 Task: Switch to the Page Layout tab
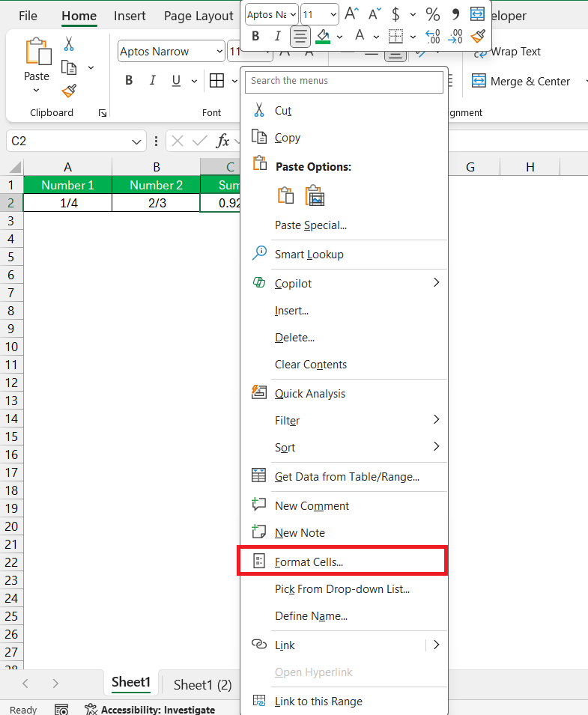coord(198,16)
